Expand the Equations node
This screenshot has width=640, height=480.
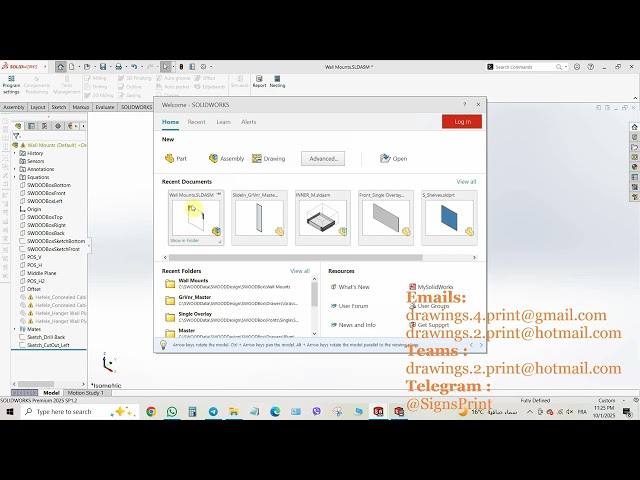click(15, 177)
